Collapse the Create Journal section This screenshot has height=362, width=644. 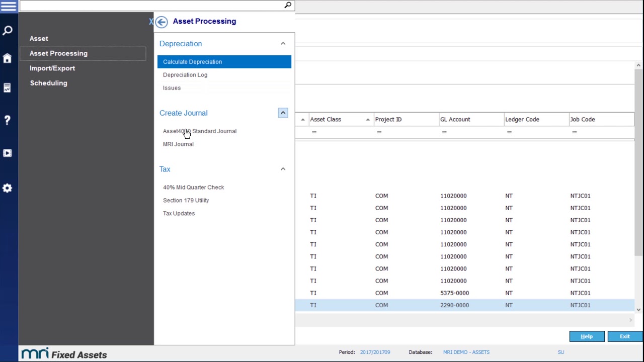point(283,113)
